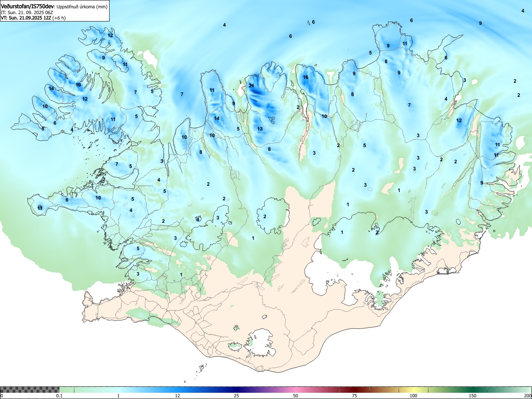532x399 pixels.
Task: Click the Uppsöfnuð úrkoma (mm) label
Action: click(82, 7)
